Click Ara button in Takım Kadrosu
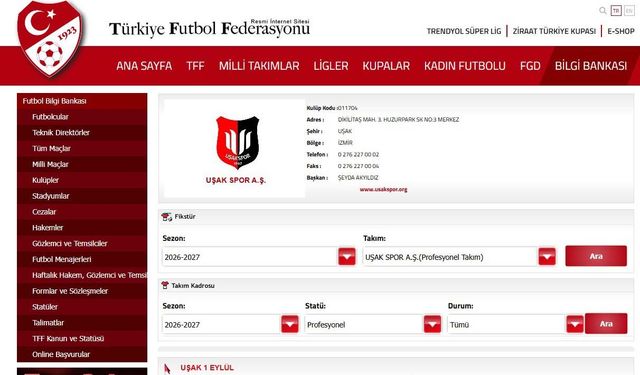Screen dimensions: 640x375 pyautogui.click(x=606, y=324)
